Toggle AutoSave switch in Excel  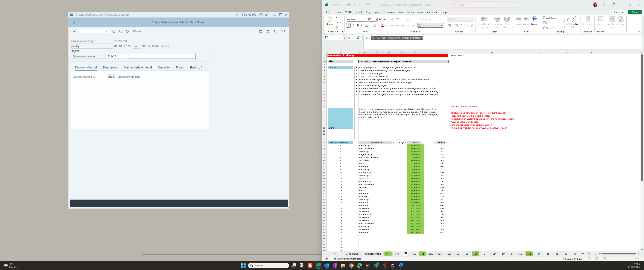coord(346,4)
